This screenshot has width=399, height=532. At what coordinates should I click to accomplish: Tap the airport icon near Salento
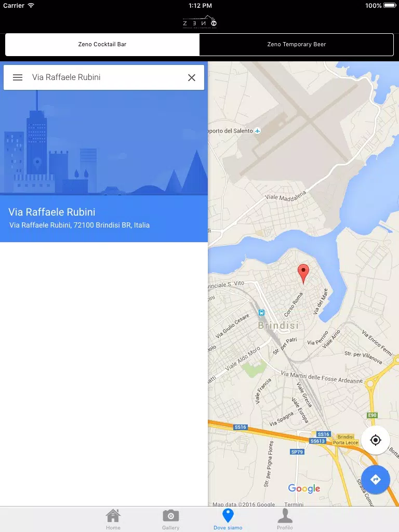coord(258,130)
